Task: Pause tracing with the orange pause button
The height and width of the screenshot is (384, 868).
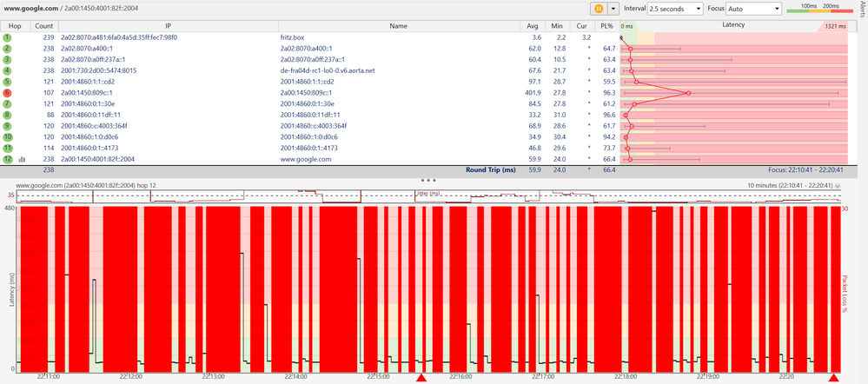Action: pos(599,9)
